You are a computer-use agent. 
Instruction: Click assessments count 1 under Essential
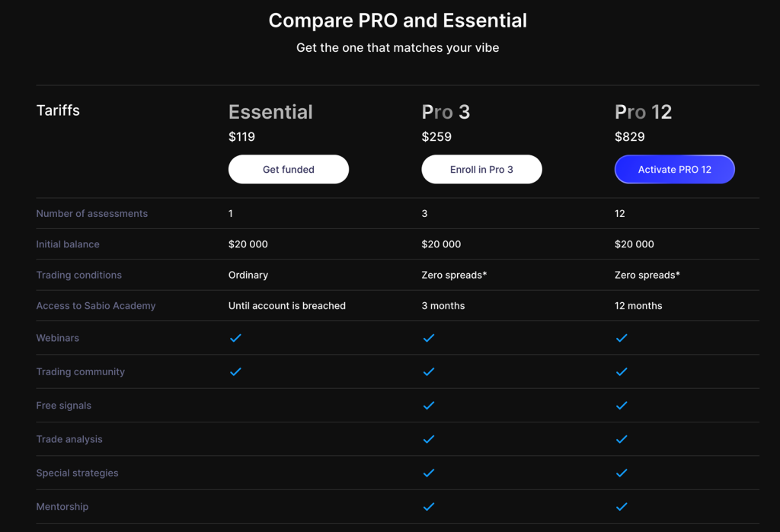click(x=230, y=213)
